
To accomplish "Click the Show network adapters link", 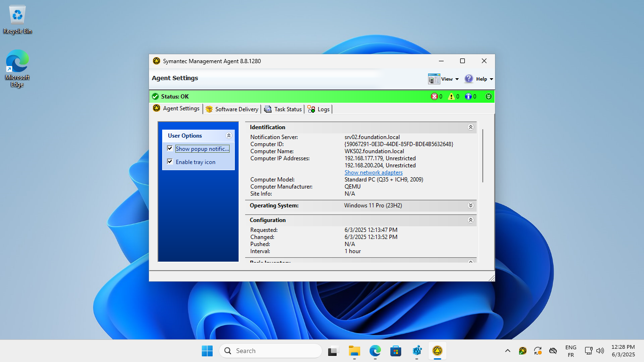I will tap(373, 173).
